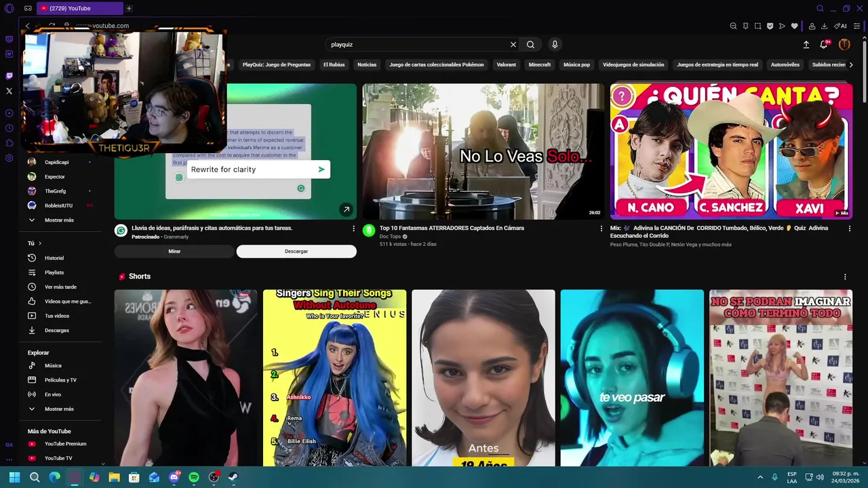This screenshot has height=488, width=868.
Task: Open the Shorts section options menu
Action: point(845,277)
